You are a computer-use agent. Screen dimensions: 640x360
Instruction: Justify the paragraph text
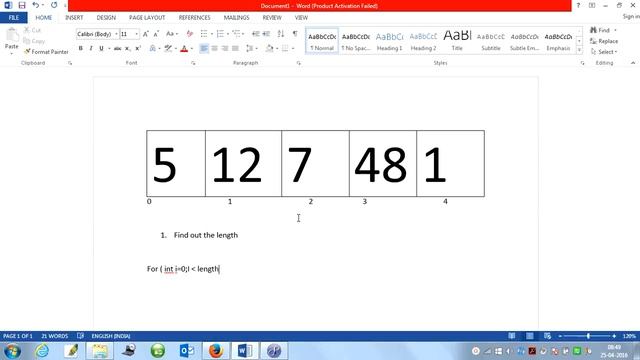pos(235,49)
